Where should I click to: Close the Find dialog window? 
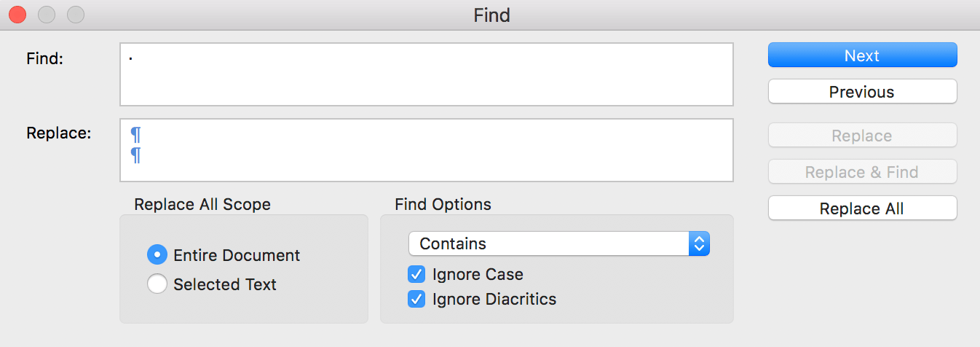[x=17, y=14]
